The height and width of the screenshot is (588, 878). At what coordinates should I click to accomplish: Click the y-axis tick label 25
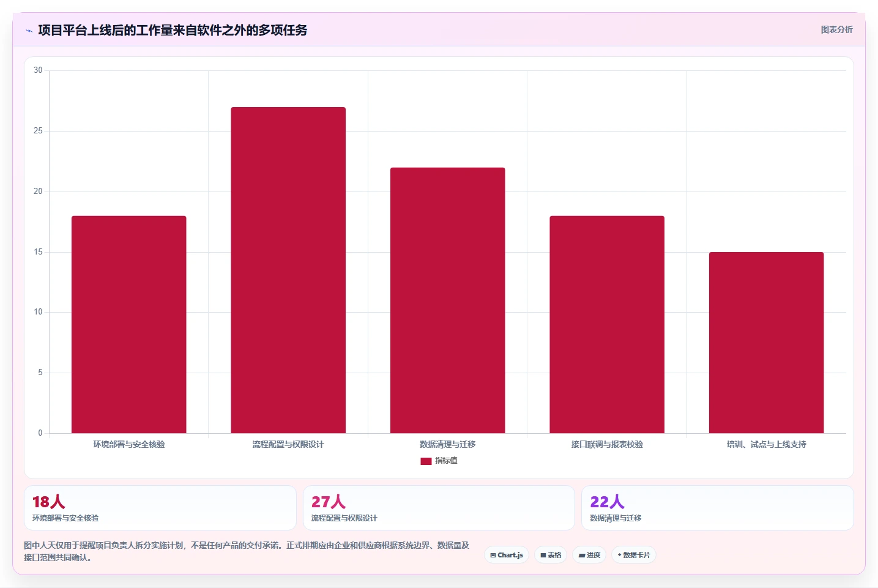point(38,131)
